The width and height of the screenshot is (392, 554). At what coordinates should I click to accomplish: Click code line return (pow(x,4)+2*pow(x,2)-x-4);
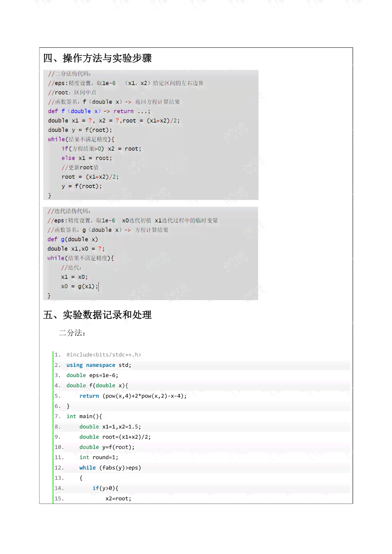click(133, 396)
